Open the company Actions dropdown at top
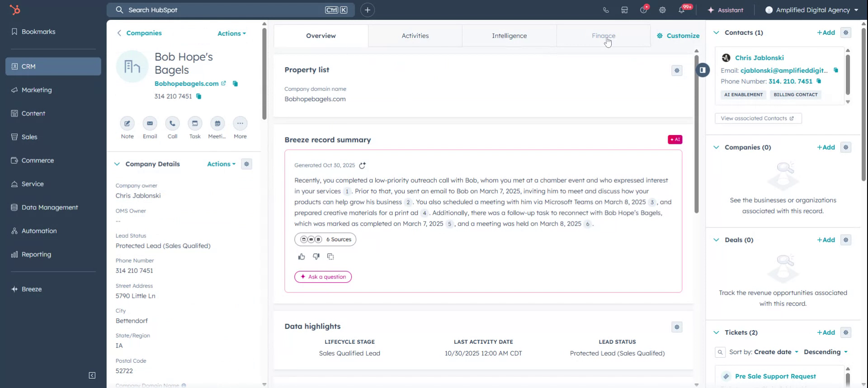This screenshot has width=868, height=388. 231,33
